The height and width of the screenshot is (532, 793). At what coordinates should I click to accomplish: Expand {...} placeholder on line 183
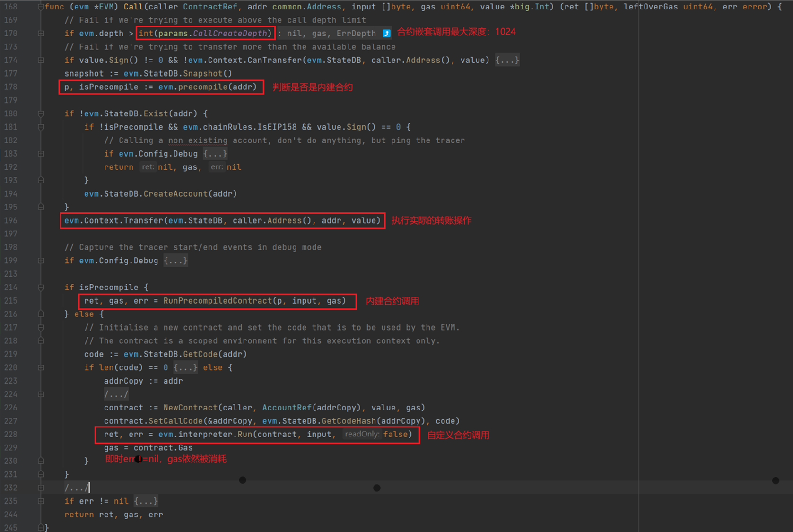[x=215, y=154]
